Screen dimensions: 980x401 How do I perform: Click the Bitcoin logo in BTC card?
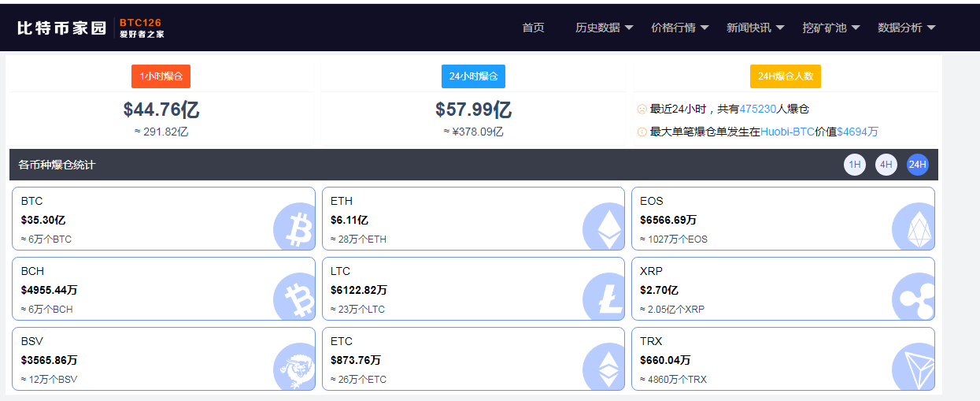[294, 228]
